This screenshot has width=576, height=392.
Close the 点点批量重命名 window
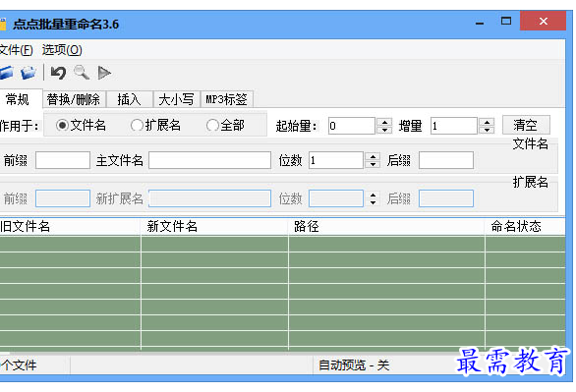tap(543, 22)
